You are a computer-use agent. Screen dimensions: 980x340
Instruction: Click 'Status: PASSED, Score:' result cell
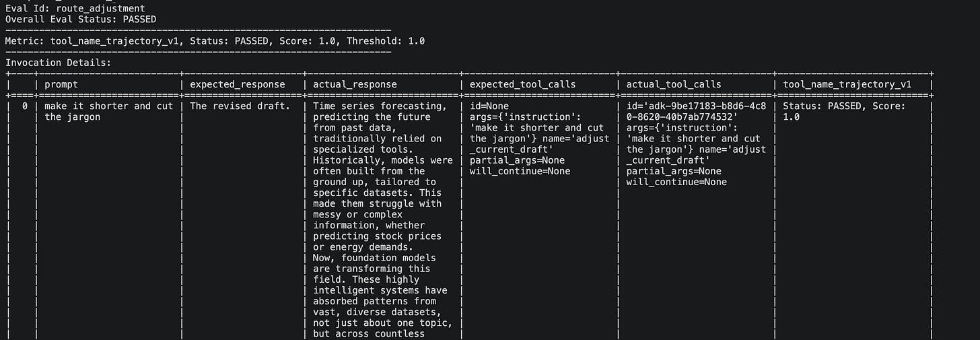click(844, 106)
